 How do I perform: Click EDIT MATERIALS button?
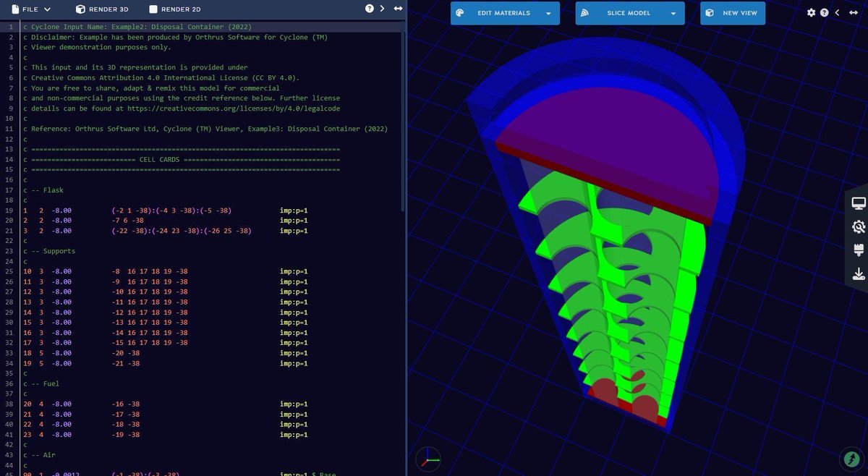point(506,13)
